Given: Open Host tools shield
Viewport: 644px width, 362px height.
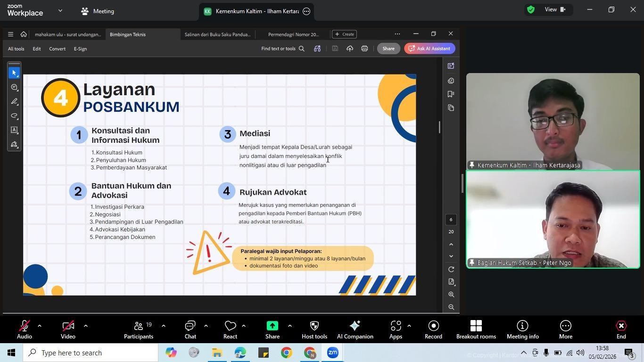Looking at the screenshot, I should [314, 329].
